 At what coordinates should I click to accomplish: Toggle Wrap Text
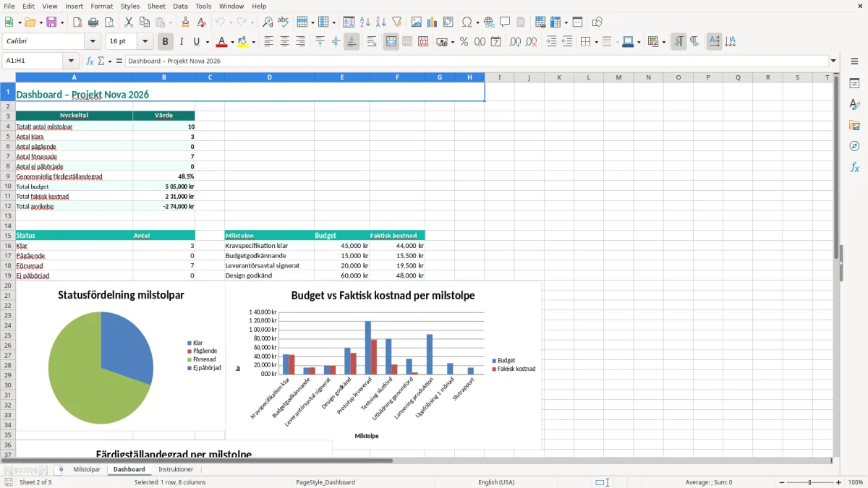pyautogui.click(x=372, y=42)
